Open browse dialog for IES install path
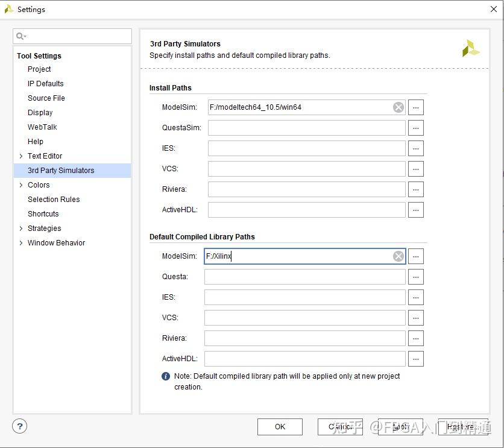The width and height of the screenshot is (504, 448). click(415, 148)
